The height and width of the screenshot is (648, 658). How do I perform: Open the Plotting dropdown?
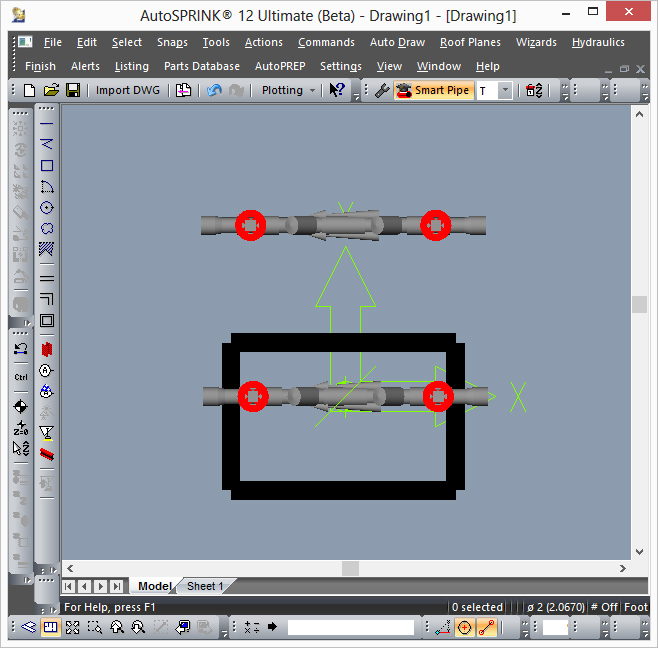point(287,90)
